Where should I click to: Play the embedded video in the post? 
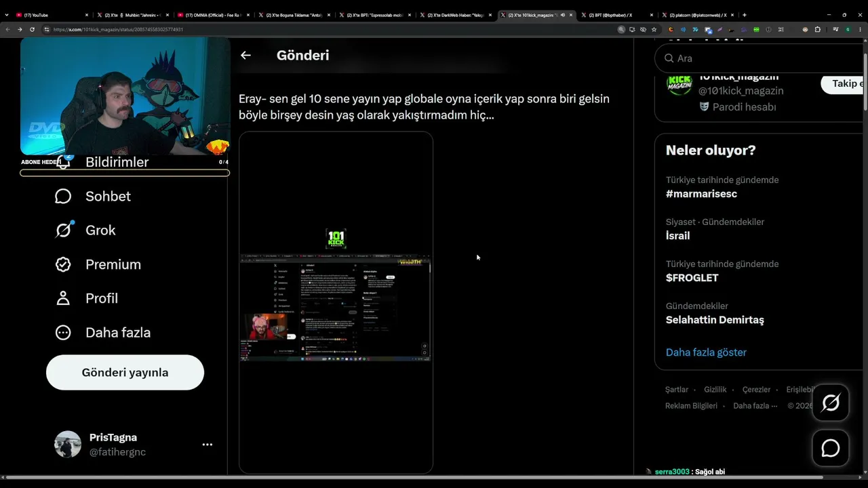[x=336, y=302]
